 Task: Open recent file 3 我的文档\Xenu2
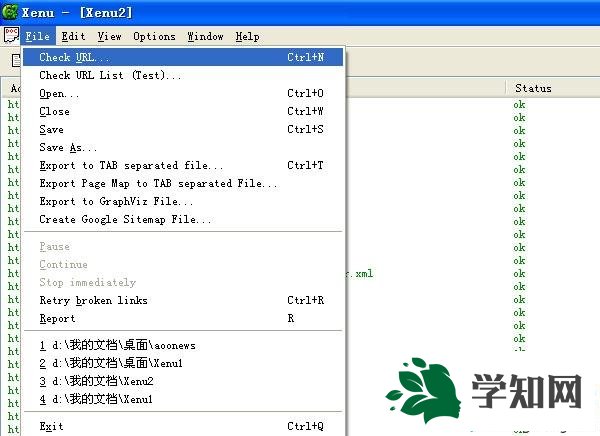pyautogui.click(x=183, y=381)
